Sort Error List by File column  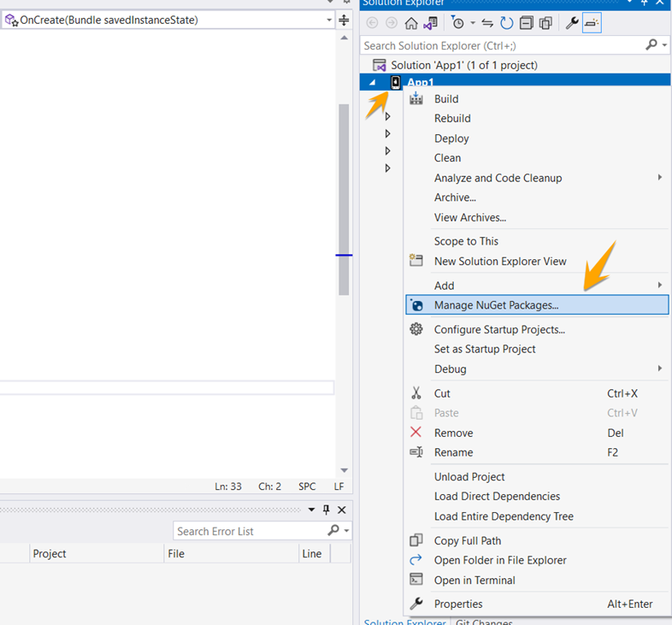231,553
